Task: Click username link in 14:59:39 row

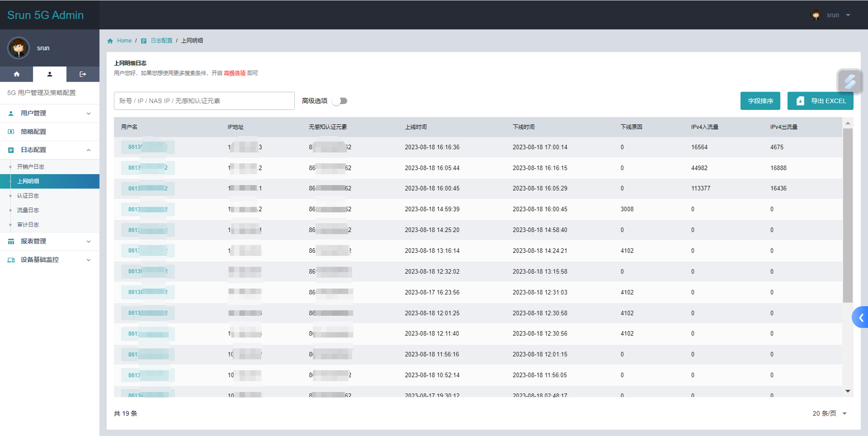Action: (148, 209)
